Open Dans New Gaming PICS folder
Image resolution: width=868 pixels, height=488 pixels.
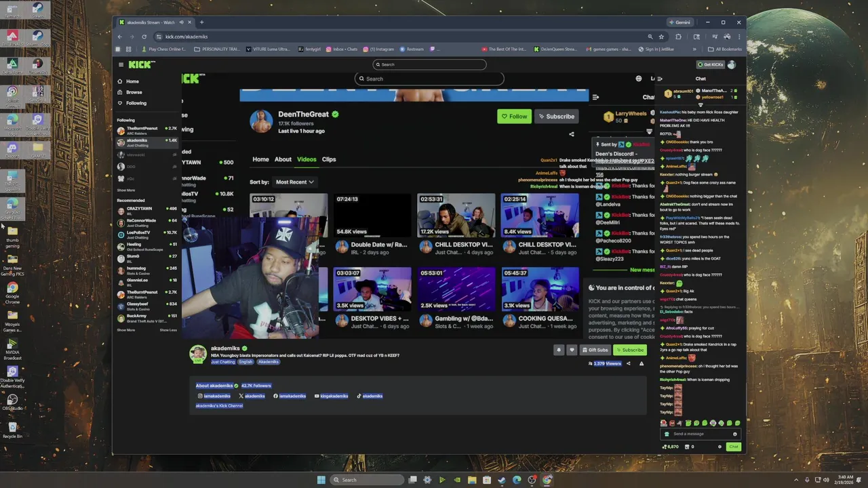(12, 264)
